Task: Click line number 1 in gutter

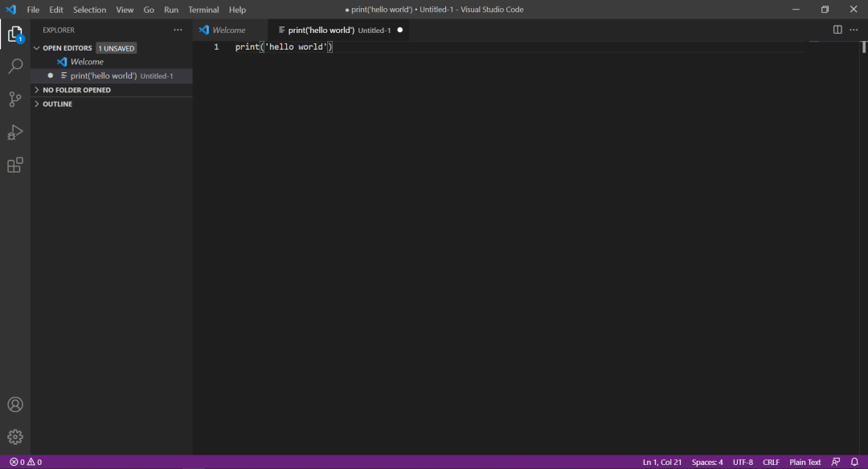Action: click(216, 47)
